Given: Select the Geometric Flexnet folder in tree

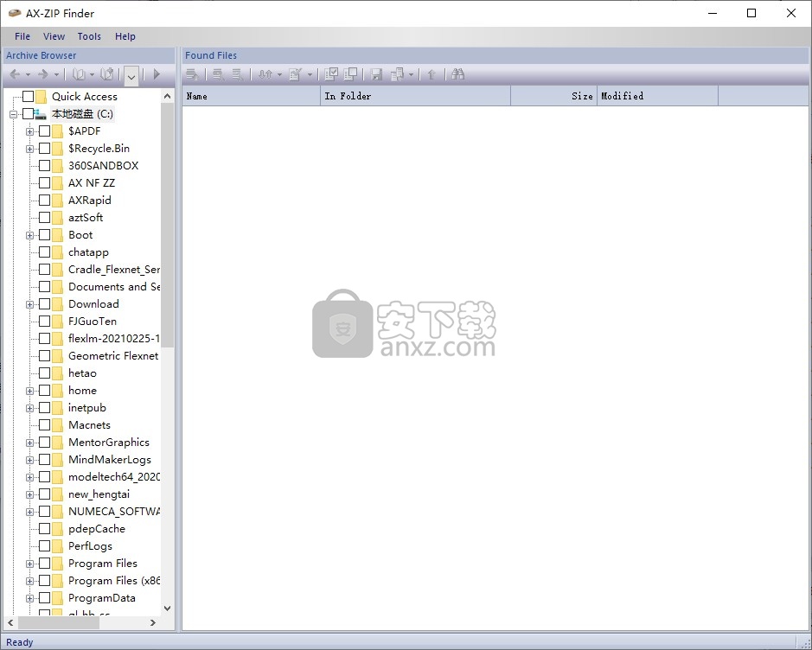Looking at the screenshot, I should coord(113,356).
